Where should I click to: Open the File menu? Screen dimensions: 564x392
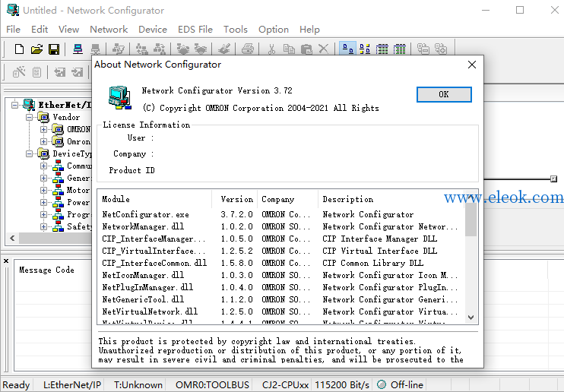[14, 30]
